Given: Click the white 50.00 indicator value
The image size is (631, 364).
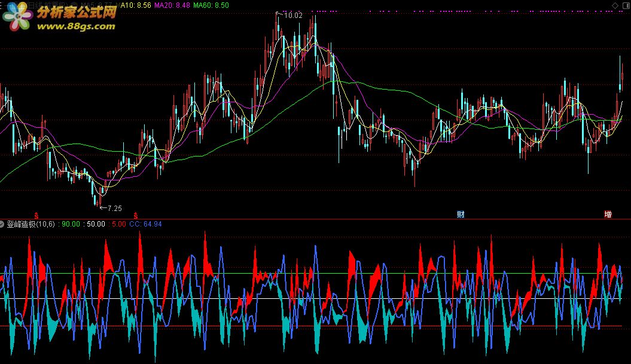Looking at the screenshot, I should (x=96, y=224).
